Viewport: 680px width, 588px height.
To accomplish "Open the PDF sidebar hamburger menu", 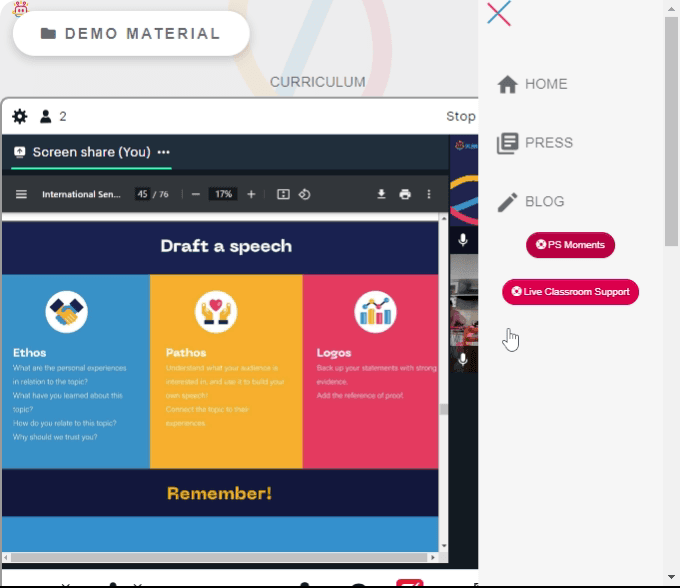I will click(21, 194).
